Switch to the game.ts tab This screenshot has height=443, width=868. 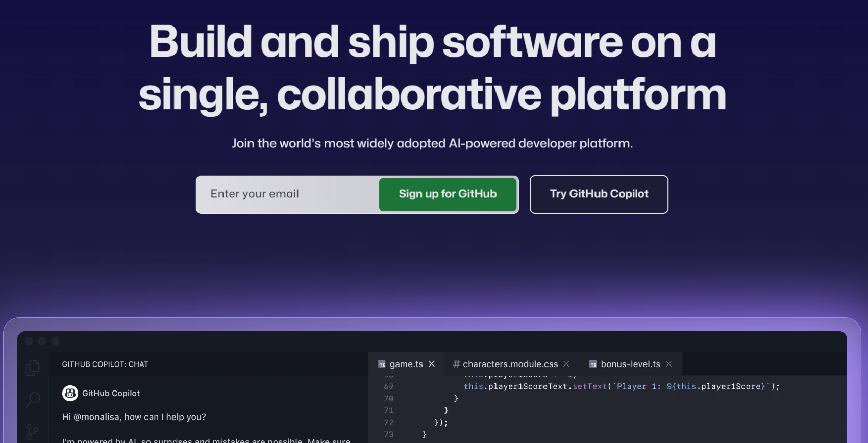coord(407,364)
